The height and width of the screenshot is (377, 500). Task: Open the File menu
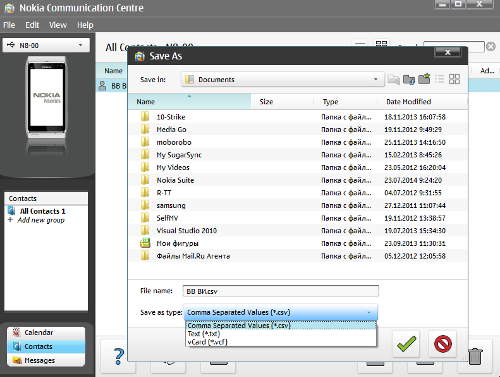[x=9, y=25]
